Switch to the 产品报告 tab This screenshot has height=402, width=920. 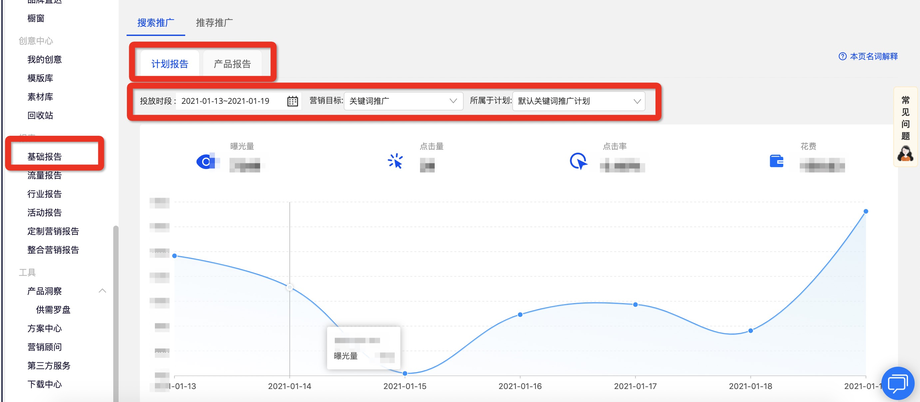click(x=233, y=64)
